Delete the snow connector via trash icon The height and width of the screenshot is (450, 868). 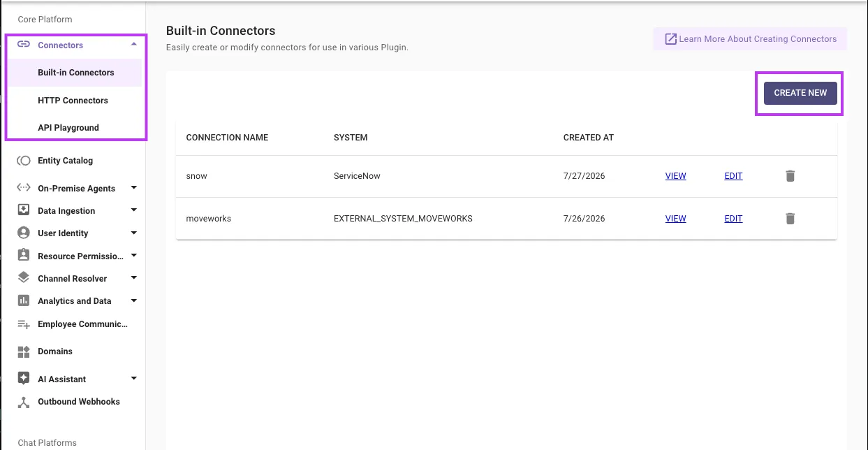(x=790, y=176)
